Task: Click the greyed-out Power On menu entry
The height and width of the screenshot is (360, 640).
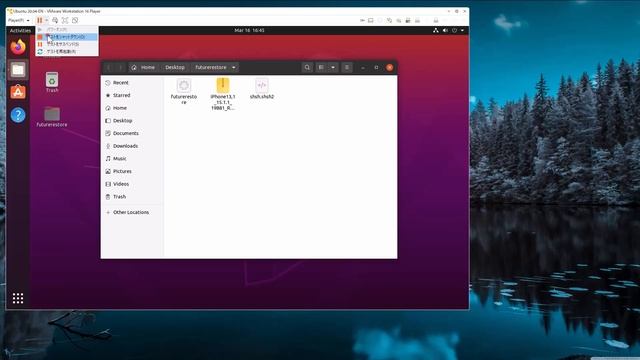Action: point(67,29)
